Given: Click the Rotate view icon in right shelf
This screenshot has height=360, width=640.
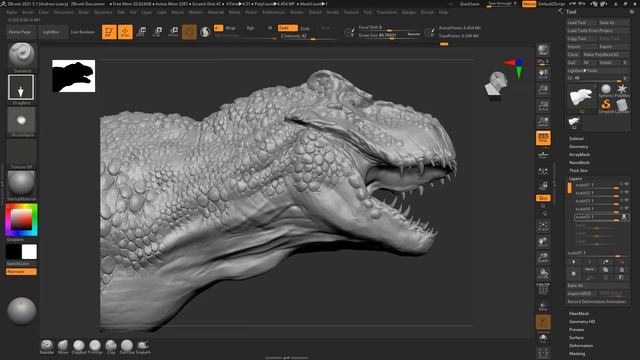Looking at the screenshot, I should (543, 273).
